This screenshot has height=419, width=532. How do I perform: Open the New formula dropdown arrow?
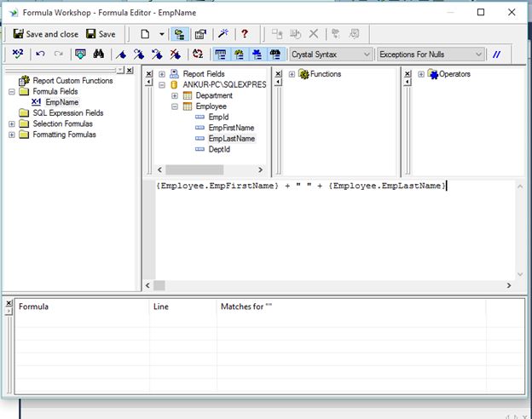click(162, 34)
